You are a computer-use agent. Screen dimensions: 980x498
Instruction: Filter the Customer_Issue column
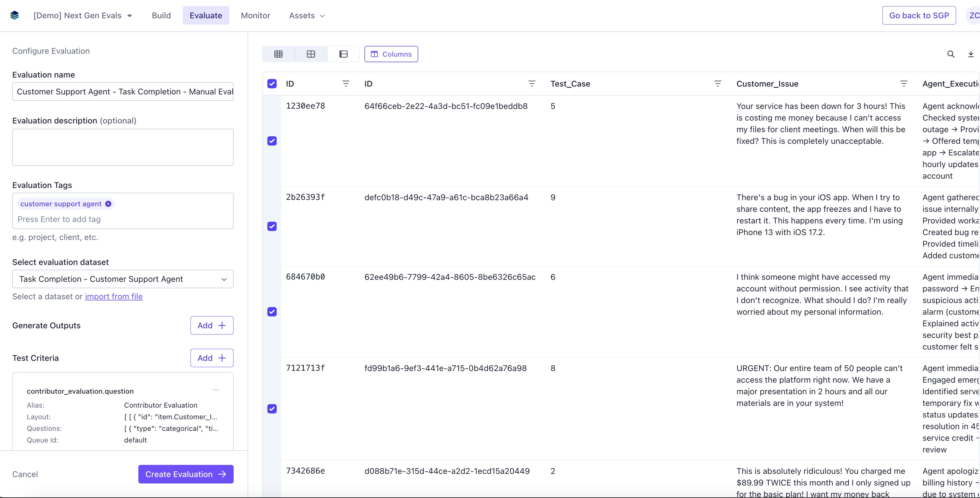904,84
